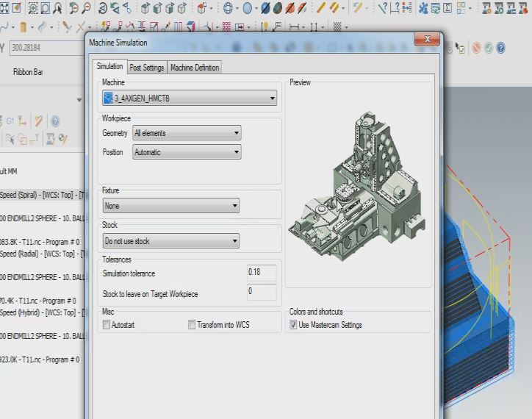This screenshot has height=419, width=532.
Task: Open the Fixture dropdown showing None
Action: coord(170,205)
